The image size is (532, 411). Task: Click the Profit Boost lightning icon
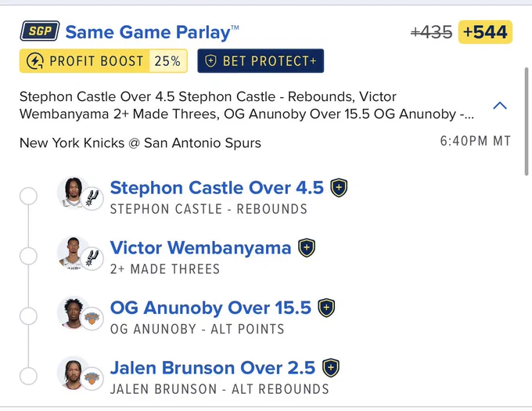click(x=35, y=61)
